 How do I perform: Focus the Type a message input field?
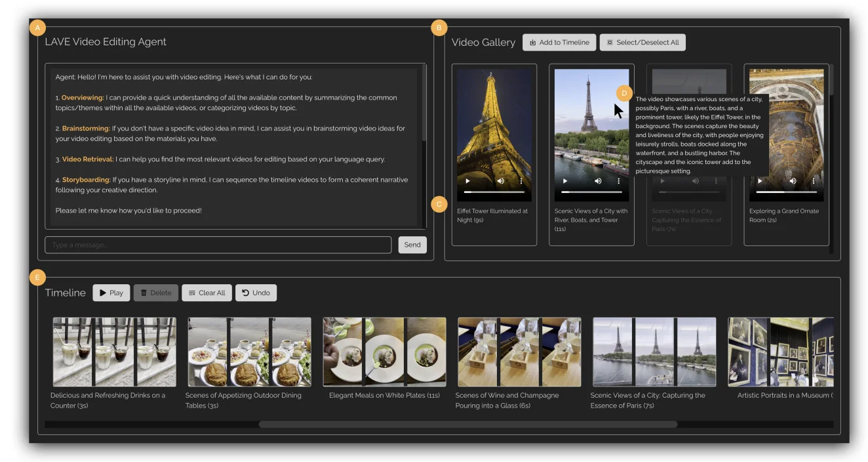pyautogui.click(x=218, y=245)
